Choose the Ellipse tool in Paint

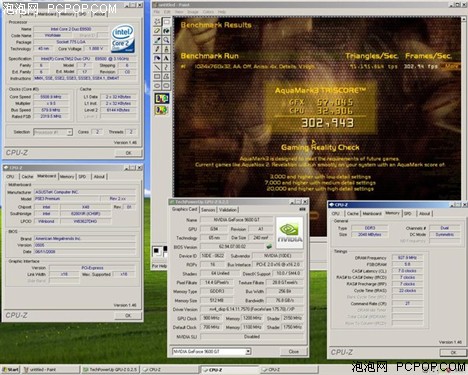(x=157, y=85)
